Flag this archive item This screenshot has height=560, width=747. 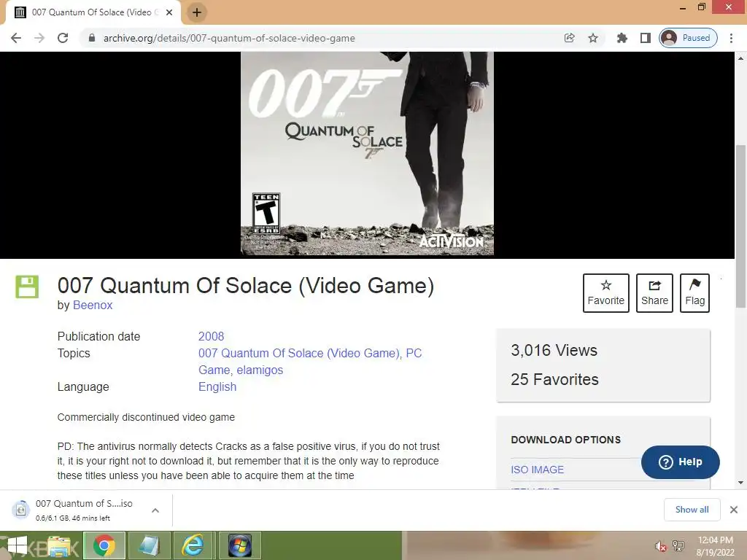pyautogui.click(x=694, y=293)
